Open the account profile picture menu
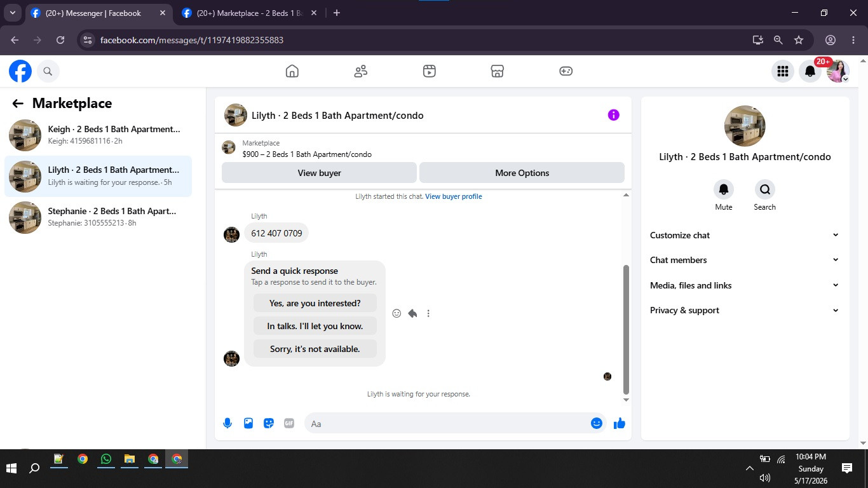868x488 pixels. click(838, 71)
